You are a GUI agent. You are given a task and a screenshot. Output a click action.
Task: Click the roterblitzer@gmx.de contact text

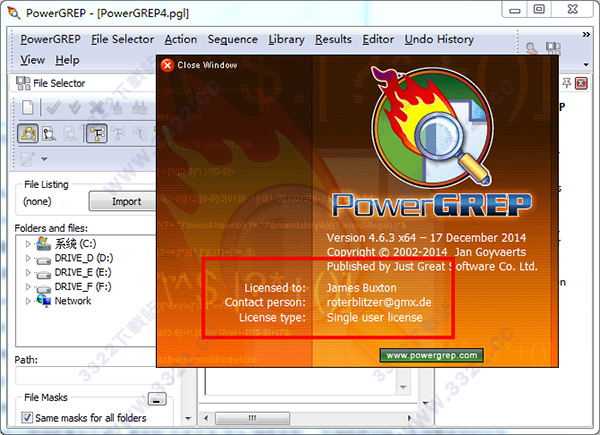[x=379, y=302]
